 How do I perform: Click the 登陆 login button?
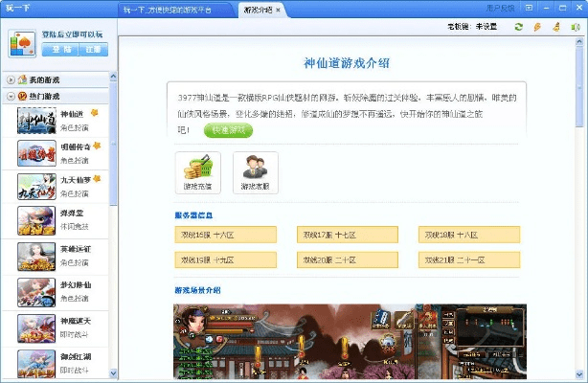60,50
